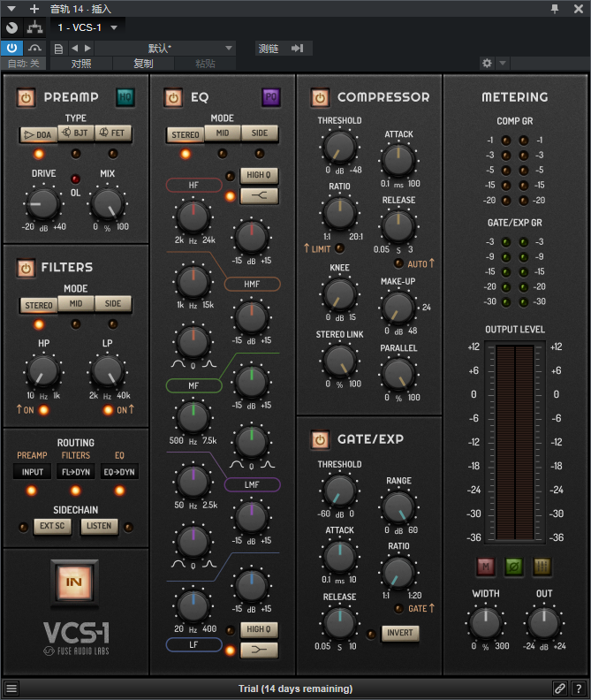The image size is (591, 700).
Task: Toggle the green phase invert icon
Action: (x=514, y=567)
